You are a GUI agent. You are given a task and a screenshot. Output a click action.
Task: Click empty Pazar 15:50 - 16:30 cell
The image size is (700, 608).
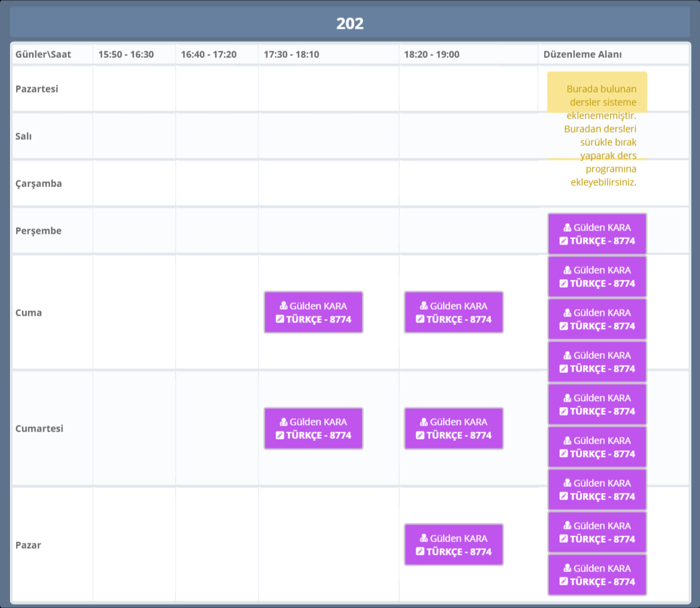pyautogui.click(x=134, y=545)
